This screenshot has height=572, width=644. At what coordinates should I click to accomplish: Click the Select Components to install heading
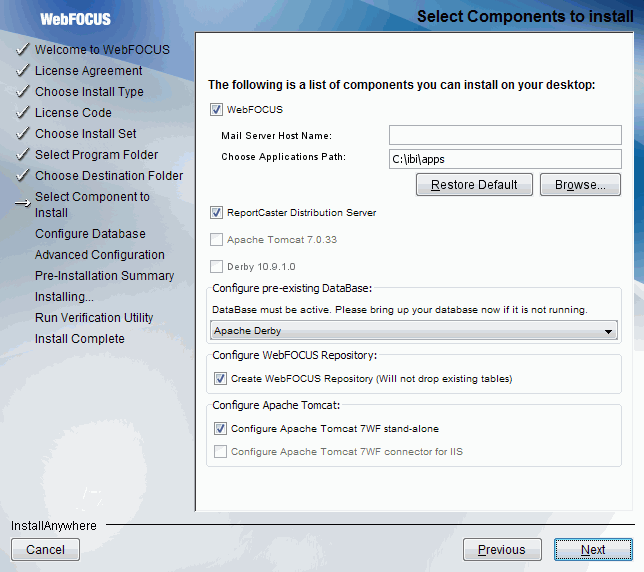coord(525,16)
